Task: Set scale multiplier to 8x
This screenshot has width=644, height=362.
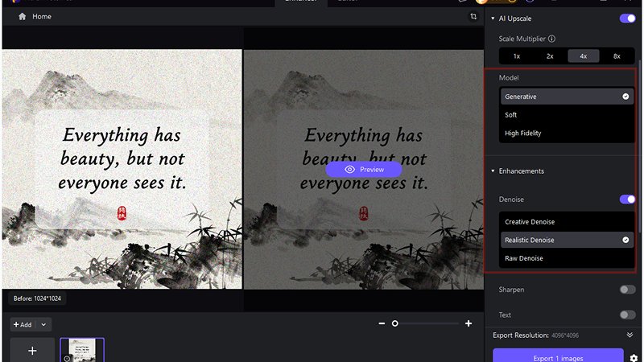Action: click(x=617, y=56)
